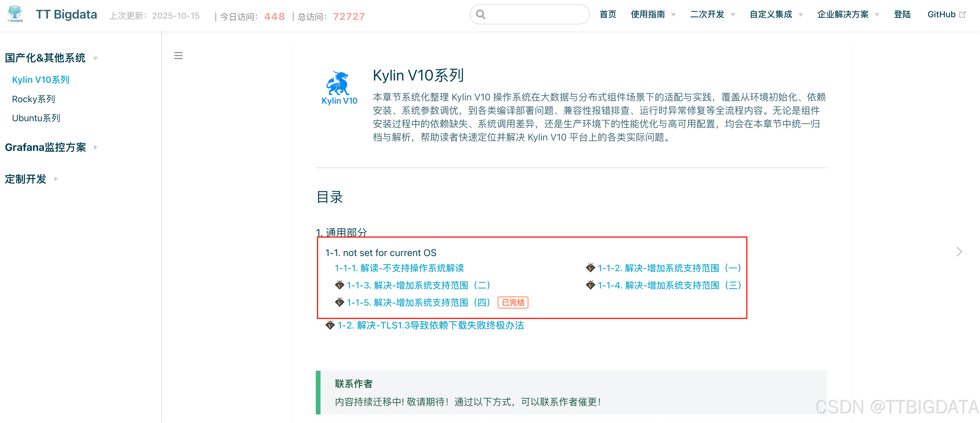This screenshot has height=423, width=980.
Task: Click the search magnifier icon
Action: point(480,14)
